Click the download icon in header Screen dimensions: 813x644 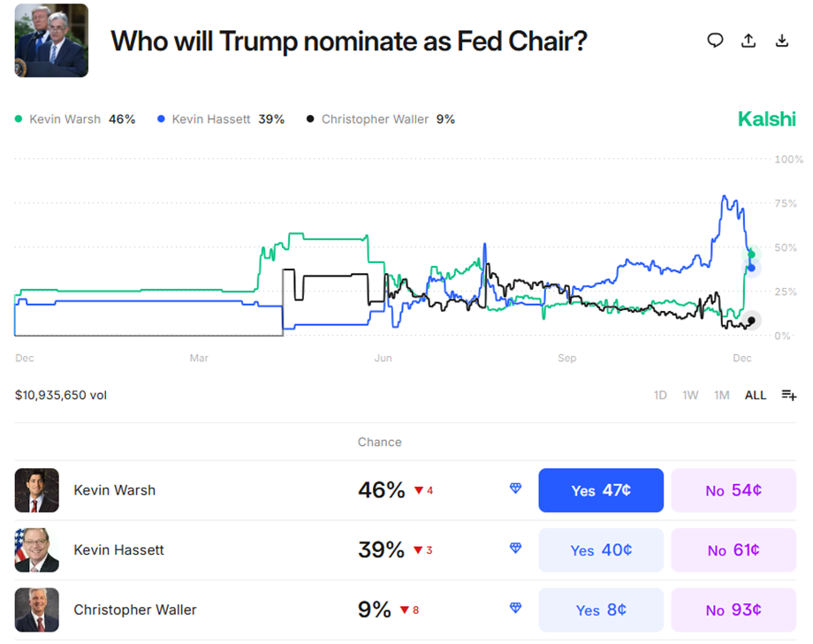tap(781, 41)
